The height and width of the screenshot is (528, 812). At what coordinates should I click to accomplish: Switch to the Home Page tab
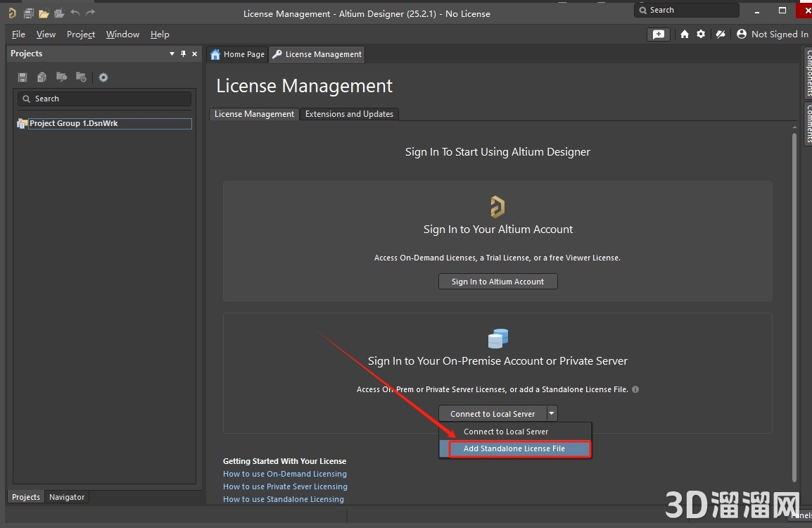point(238,54)
